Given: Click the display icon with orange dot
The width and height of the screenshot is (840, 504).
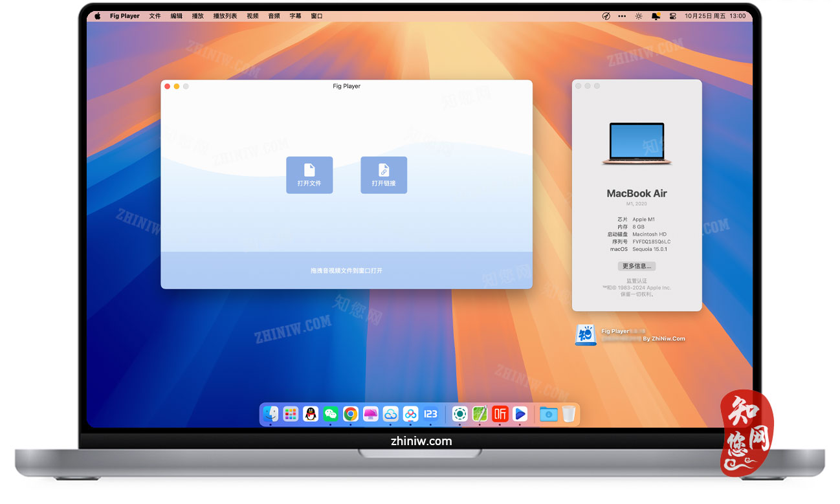Looking at the screenshot, I should (x=656, y=16).
